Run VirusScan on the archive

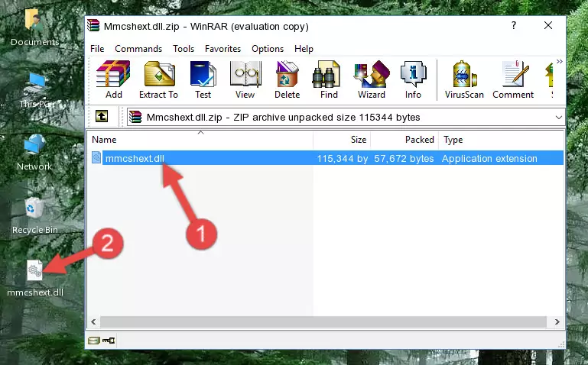click(x=464, y=79)
